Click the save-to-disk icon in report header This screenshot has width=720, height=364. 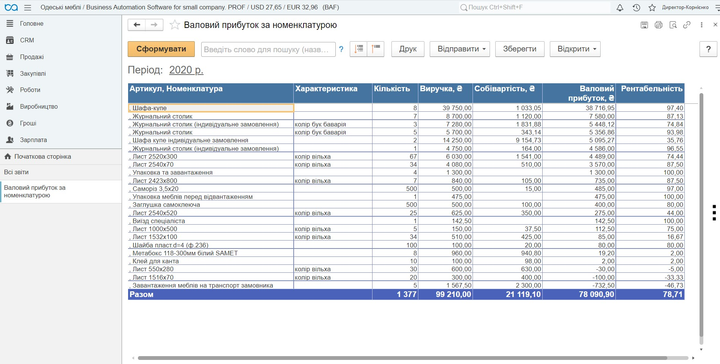(644, 25)
